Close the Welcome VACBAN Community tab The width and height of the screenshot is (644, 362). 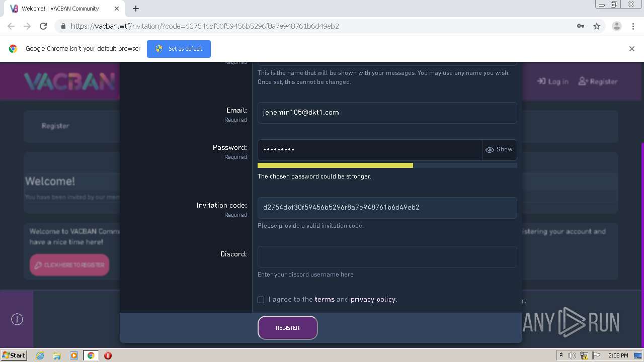(x=116, y=9)
